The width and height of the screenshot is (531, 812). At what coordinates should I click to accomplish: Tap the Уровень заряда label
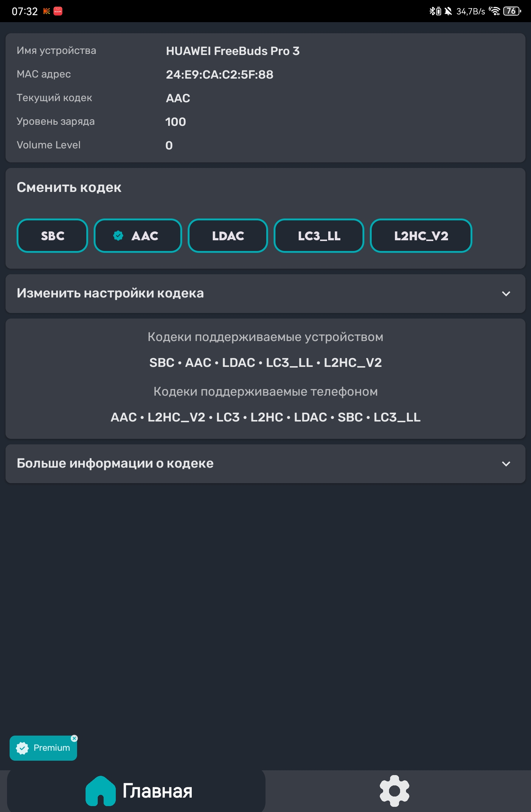coord(56,121)
